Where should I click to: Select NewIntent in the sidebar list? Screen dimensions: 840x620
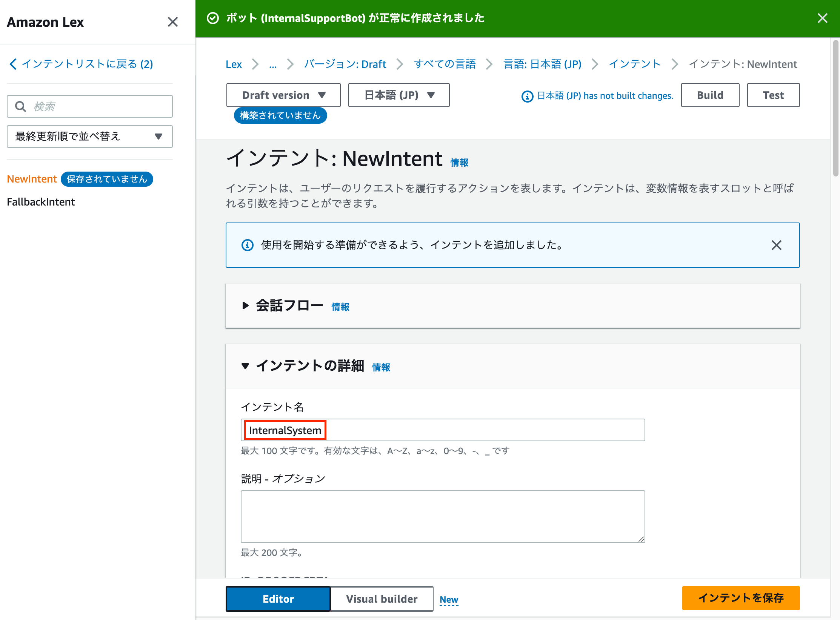tap(32, 179)
